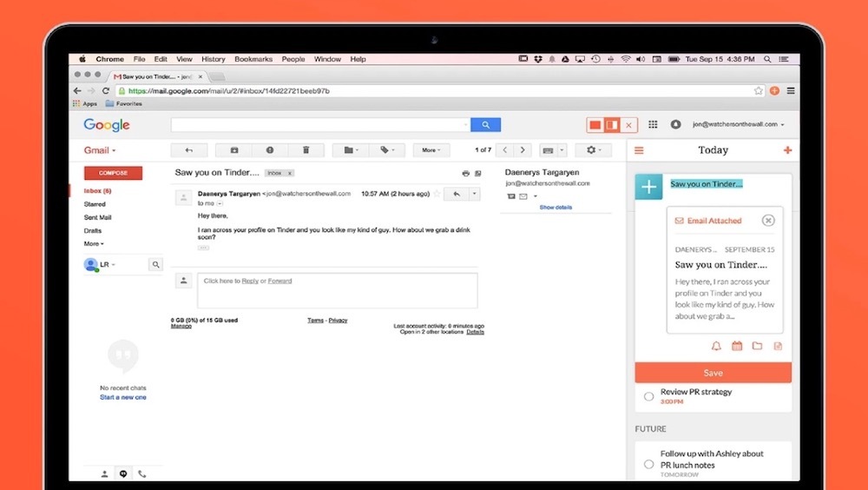Image resolution: width=868 pixels, height=490 pixels.
Task: Open Google notifications bell icon
Action: click(x=675, y=125)
